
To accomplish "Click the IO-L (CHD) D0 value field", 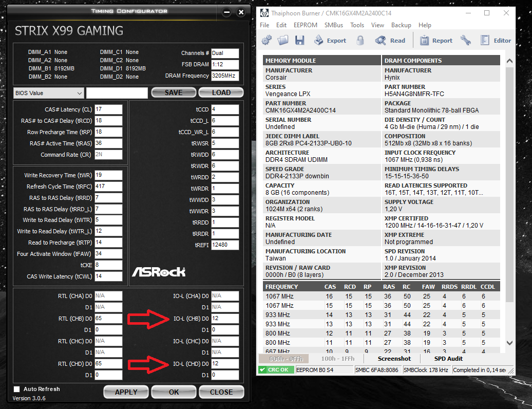I will tap(225, 363).
